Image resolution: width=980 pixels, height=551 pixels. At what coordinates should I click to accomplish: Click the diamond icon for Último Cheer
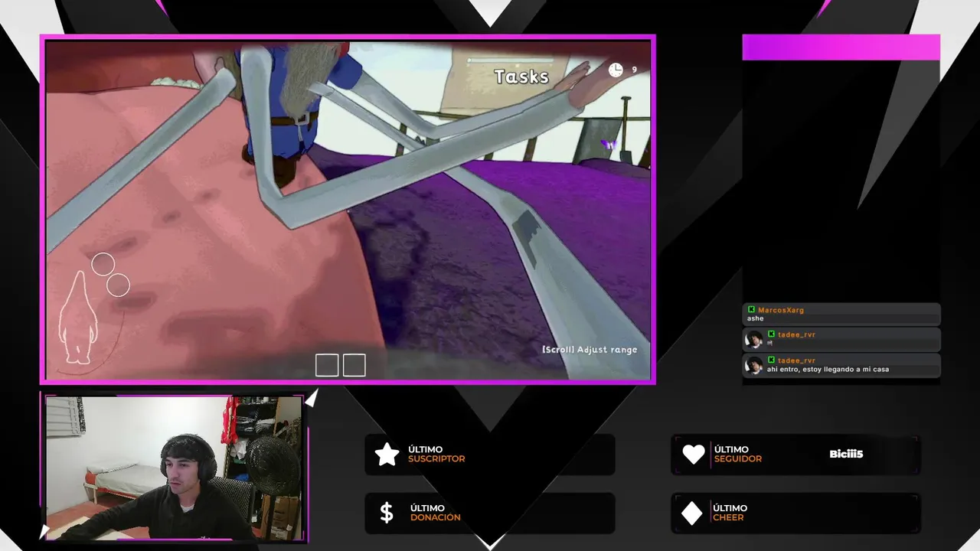691,513
